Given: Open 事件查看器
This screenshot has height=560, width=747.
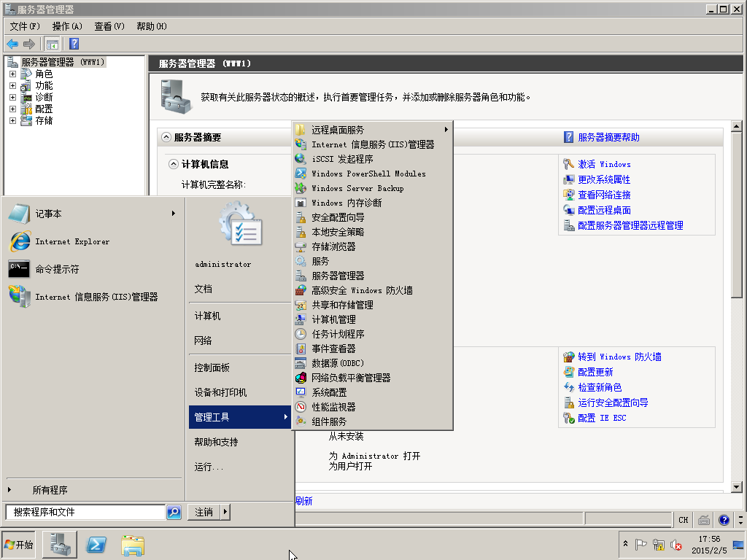Looking at the screenshot, I should click(372, 349).
